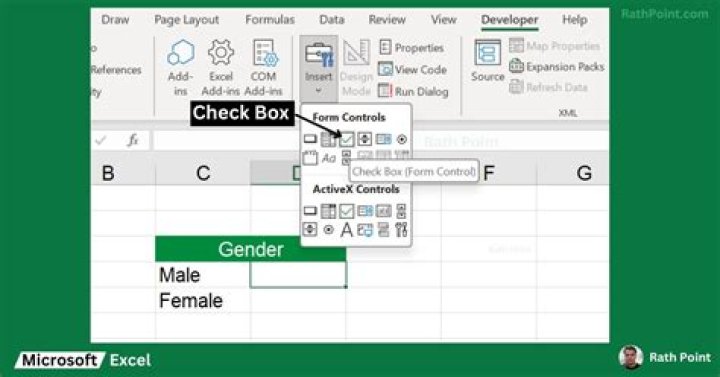
Task: Insert ActiveX Image control
Action: click(x=365, y=230)
